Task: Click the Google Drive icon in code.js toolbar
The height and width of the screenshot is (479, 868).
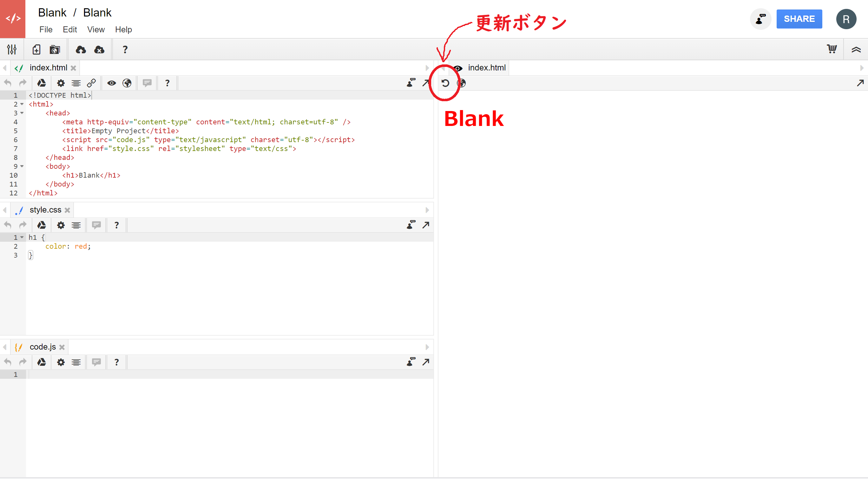Action: [42, 362]
